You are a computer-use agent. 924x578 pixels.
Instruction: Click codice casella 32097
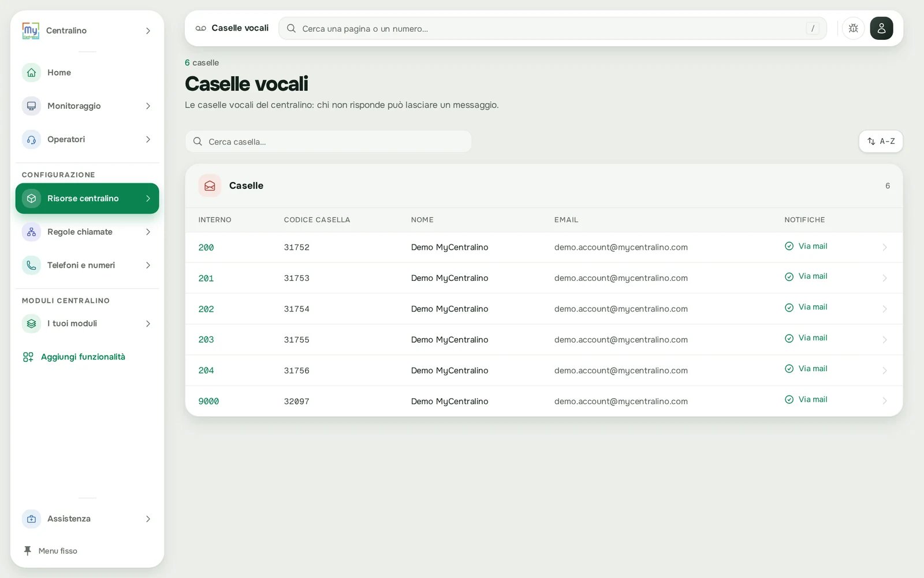[297, 401]
